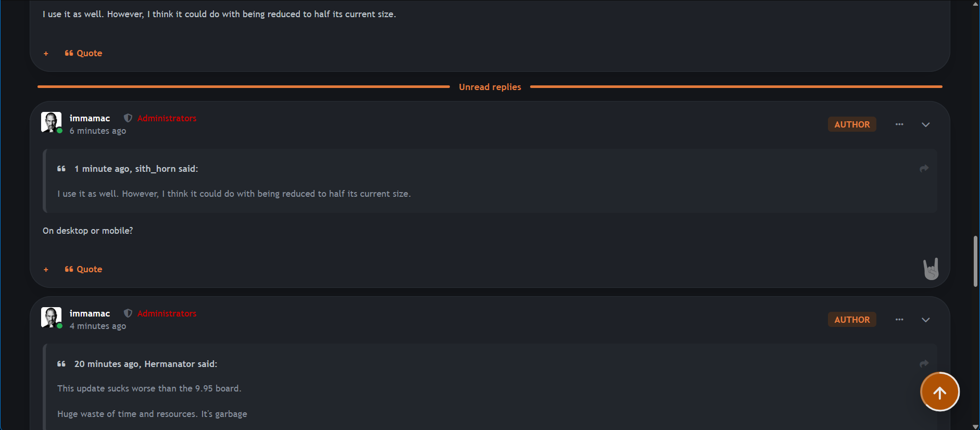Screen dimensions: 980x430
Task: Click immamac avatar on 6 minutes ago post
Action: coord(51,122)
